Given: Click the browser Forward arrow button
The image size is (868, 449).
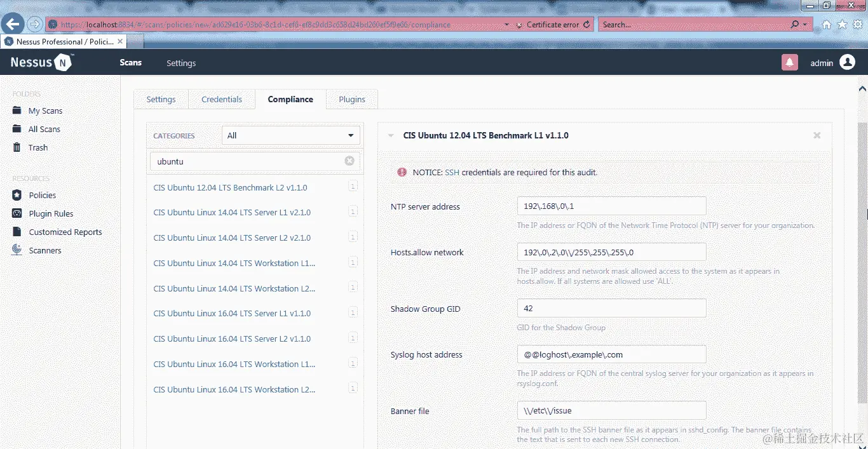Looking at the screenshot, I should [x=35, y=24].
